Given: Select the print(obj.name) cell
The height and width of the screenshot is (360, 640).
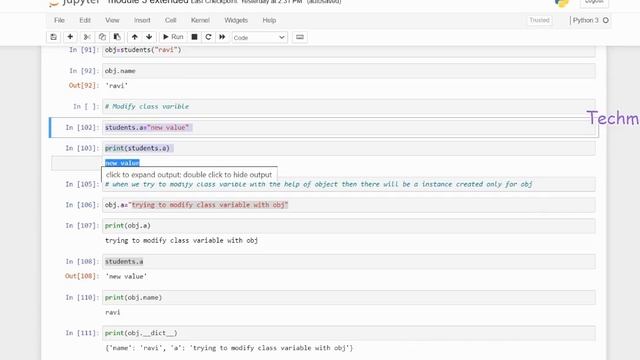Looking at the screenshot, I should [x=349, y=298].
